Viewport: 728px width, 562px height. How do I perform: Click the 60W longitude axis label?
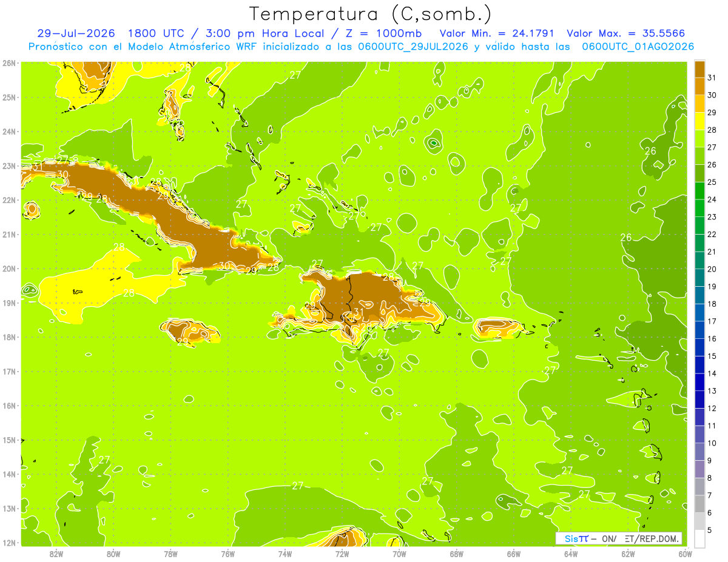[x=685, y=554]
